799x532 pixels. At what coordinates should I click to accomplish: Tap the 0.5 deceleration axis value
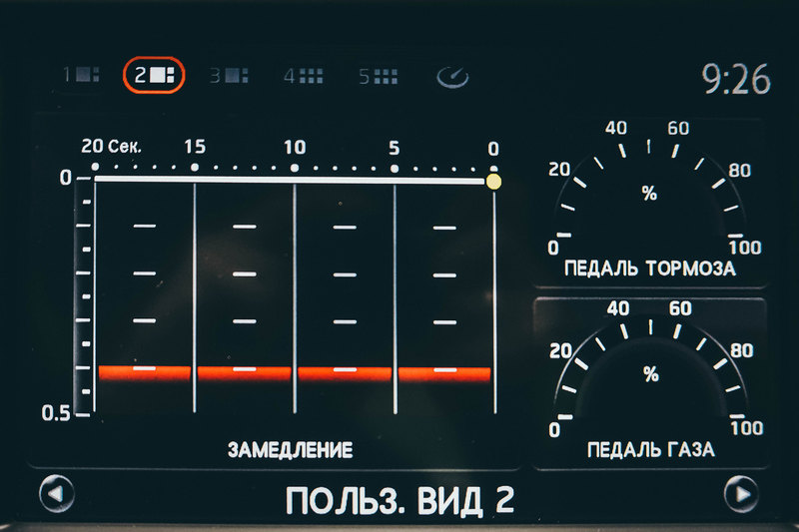56,413
